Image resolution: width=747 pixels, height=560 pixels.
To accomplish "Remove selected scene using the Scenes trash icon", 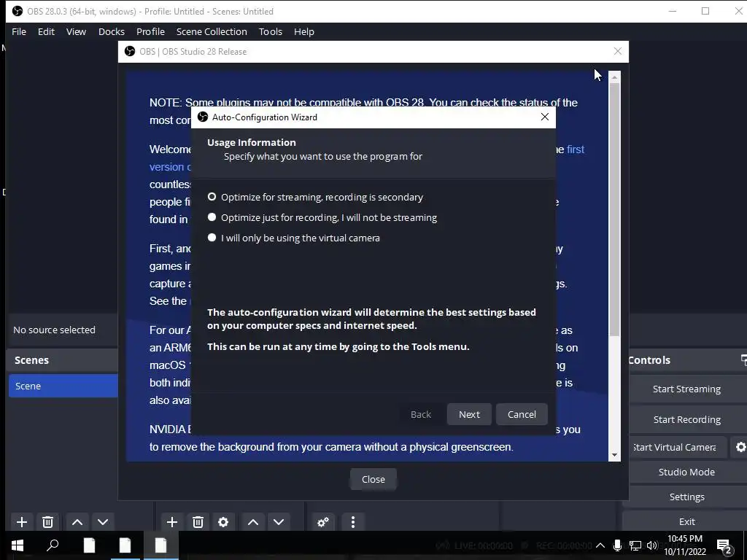I will (47, 522).
